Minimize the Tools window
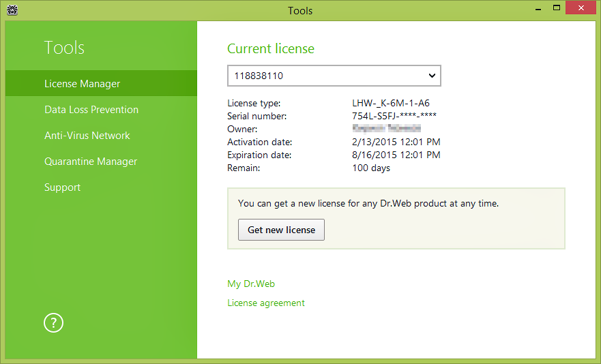This screenshot has height=364, width=601. (x=538, y=8)
